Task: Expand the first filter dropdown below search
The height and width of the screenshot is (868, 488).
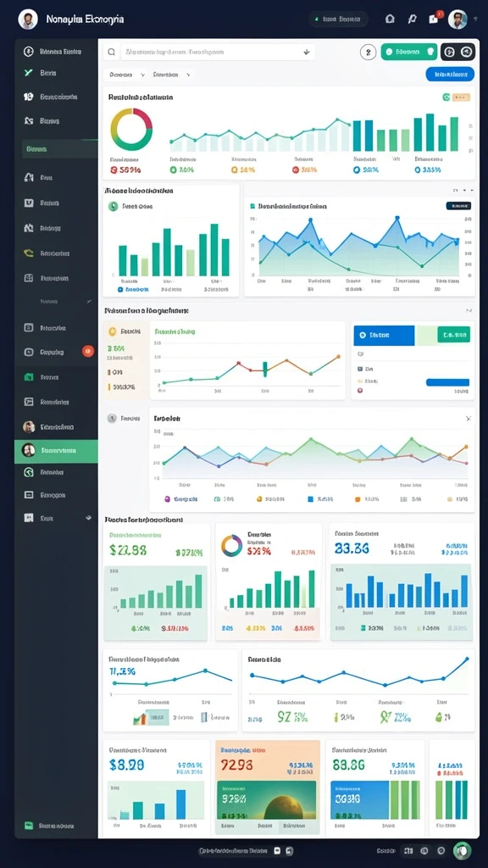Action: click(127, 75)
